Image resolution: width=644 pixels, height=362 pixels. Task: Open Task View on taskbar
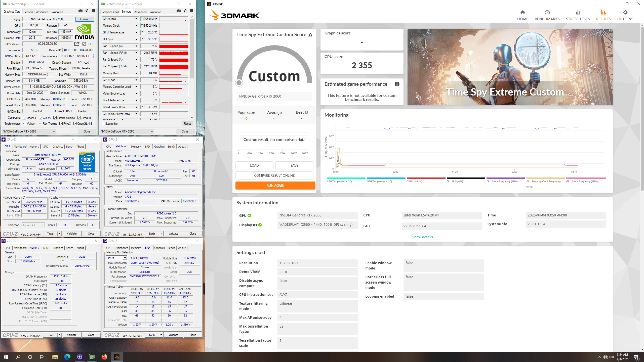[42, 357]
